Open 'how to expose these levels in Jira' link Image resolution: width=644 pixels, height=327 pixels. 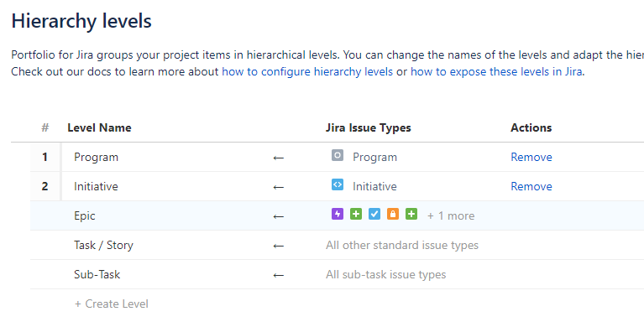pos(496,71)
